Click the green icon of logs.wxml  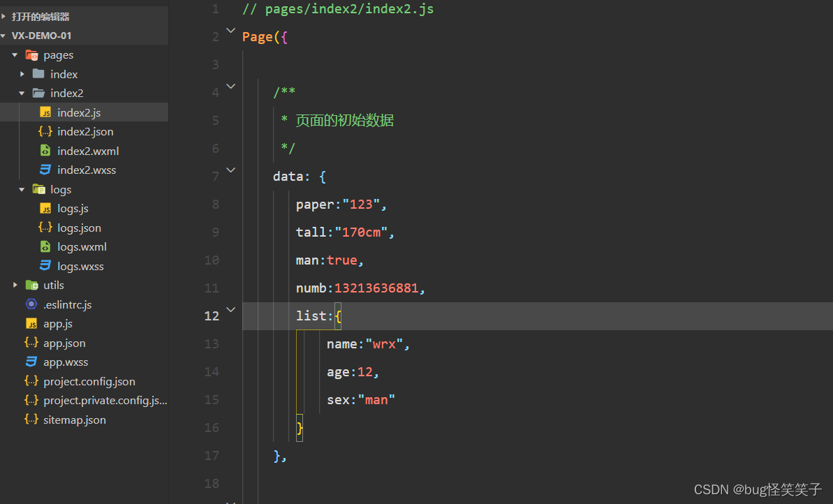pos(45,247)
